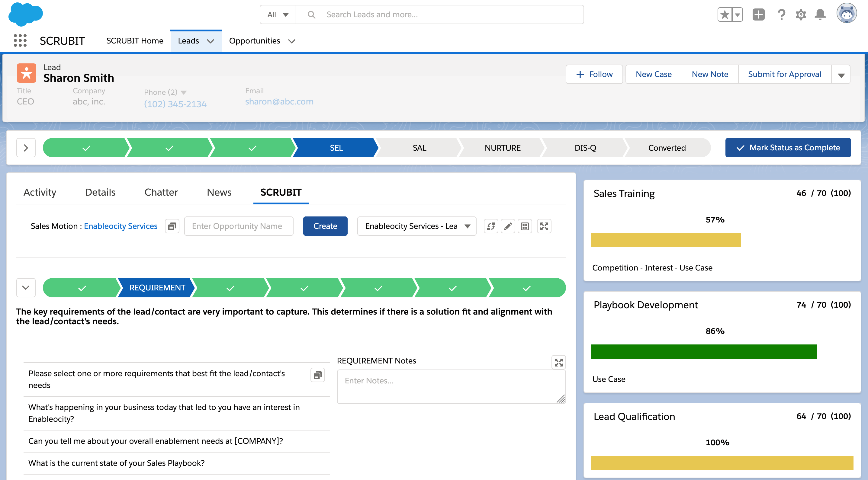The width and height of the screenshot is (868, 480).
Task: Open the setup gear icon
Action: (x=801, y=14)
